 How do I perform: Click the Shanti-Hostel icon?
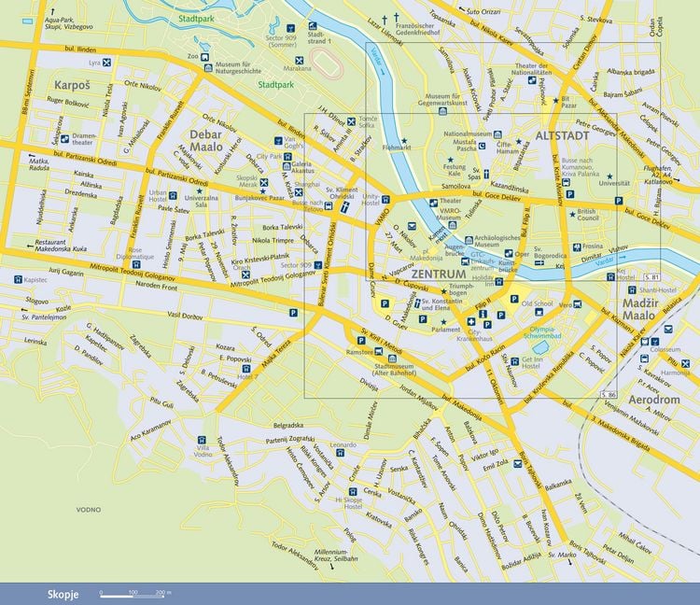click(x=632, y=289)
